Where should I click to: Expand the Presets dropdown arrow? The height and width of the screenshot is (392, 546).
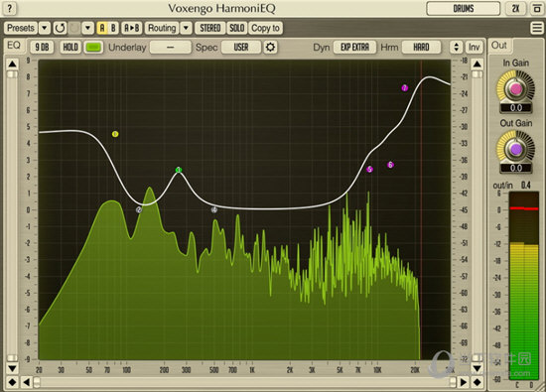tap(45, 28)
